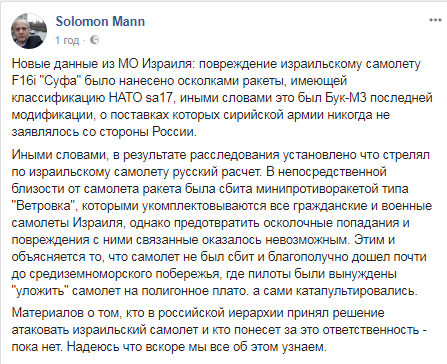
Task: Open Solomon Mann's profile picture
Action: tap(29, 31)
